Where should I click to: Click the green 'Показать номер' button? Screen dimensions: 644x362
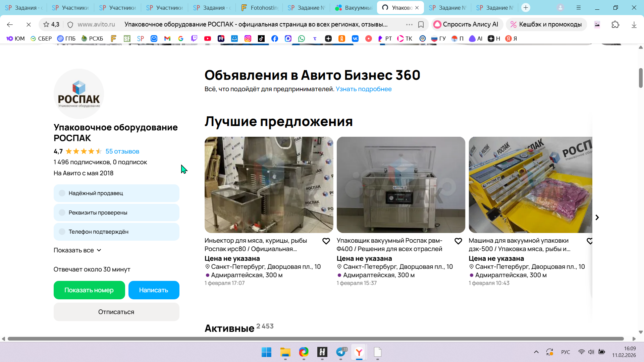(x=89, y=290)
